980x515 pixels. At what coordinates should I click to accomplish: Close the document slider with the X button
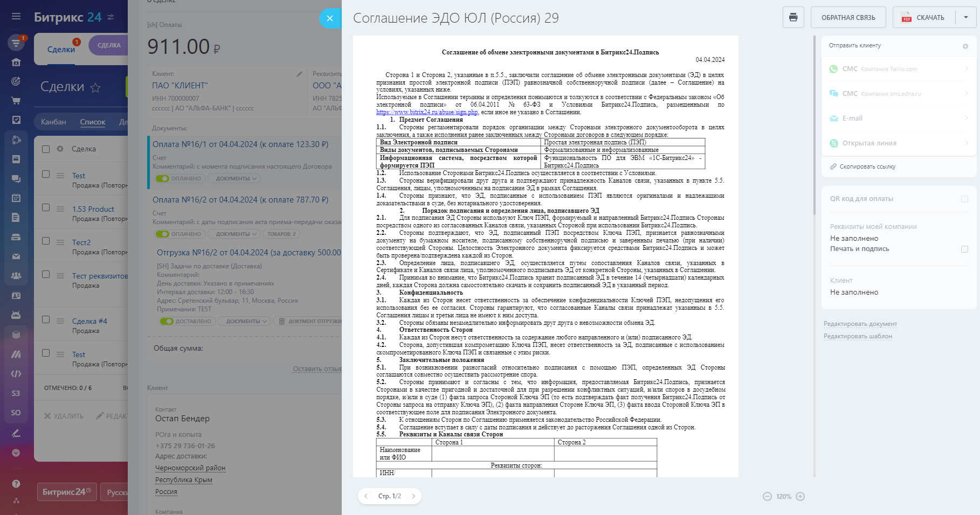(x=330, y=18)
